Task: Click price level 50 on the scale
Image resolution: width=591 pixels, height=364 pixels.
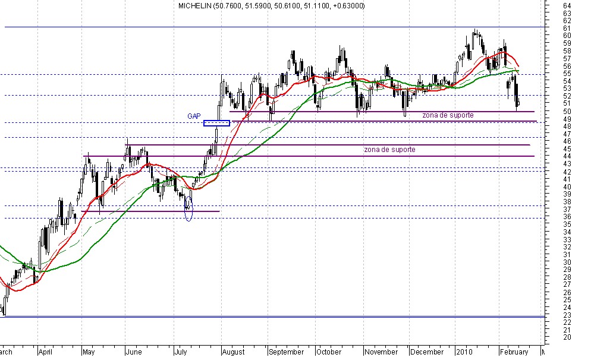Action: [567, 112]
